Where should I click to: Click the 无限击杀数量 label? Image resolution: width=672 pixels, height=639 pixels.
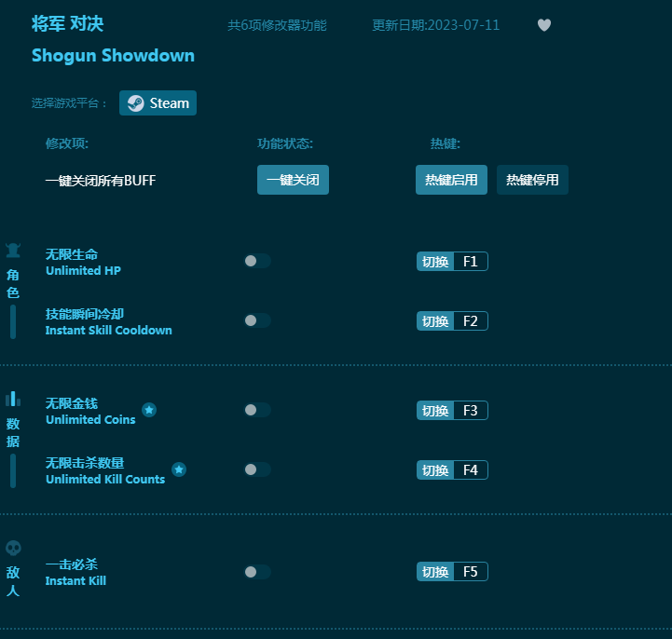coord(85,463)
